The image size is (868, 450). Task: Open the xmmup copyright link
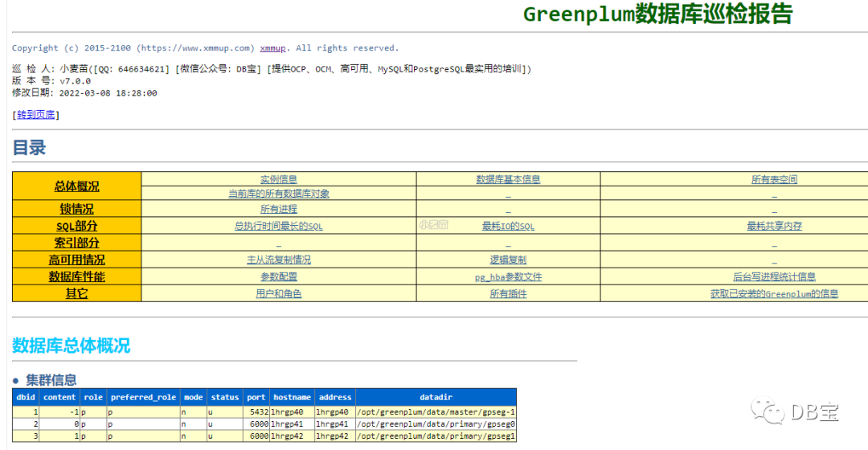pyautogui.click(x=272, y=48)
